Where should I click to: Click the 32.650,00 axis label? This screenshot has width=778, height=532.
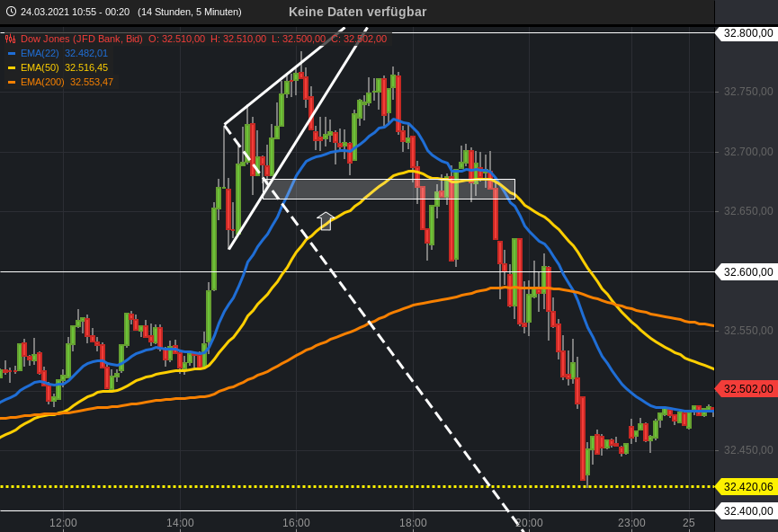[748, 211]
